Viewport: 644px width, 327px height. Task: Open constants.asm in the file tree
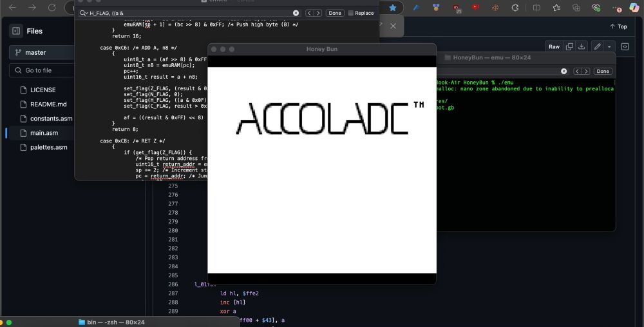tap(51, 119)
